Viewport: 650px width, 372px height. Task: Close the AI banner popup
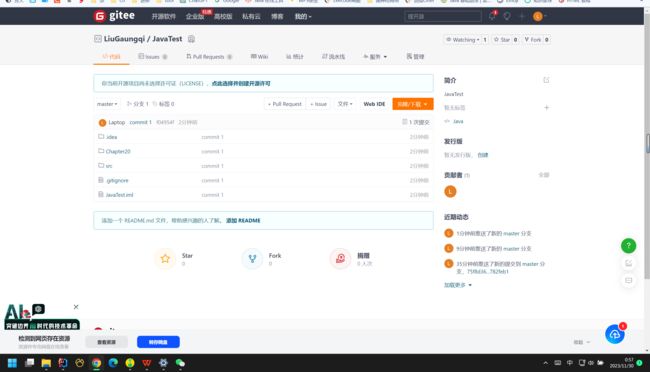(76, 307)
